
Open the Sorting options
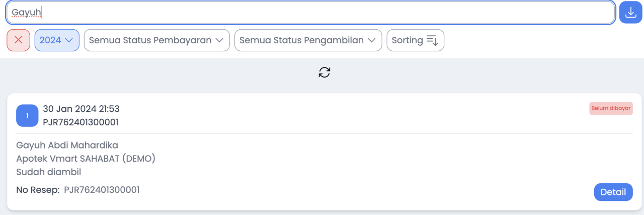[x=415, y=40]
